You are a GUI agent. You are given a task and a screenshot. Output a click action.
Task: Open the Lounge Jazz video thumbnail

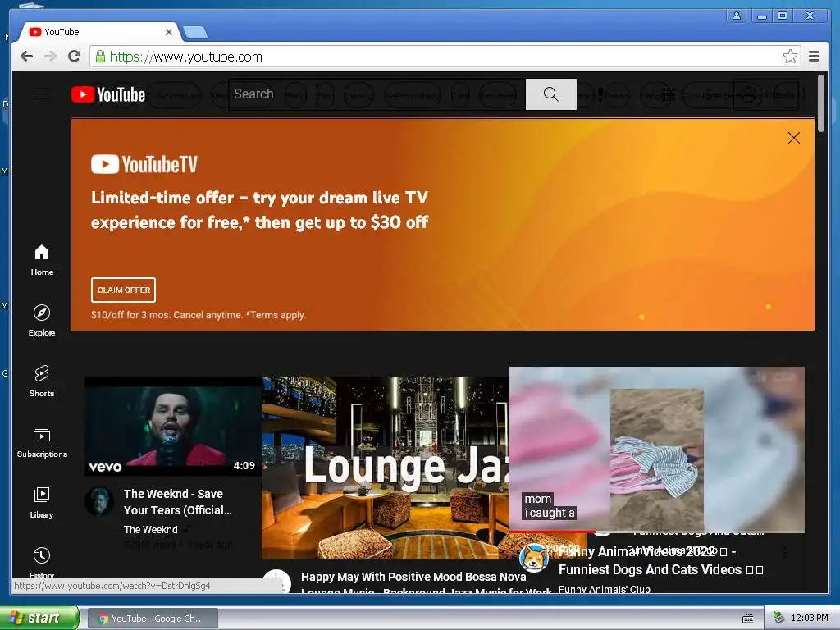pyautogui.click(x=386, y=468)
